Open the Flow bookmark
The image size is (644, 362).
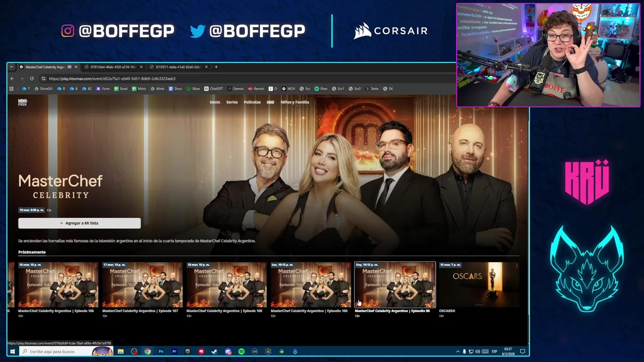pos(320,88)
